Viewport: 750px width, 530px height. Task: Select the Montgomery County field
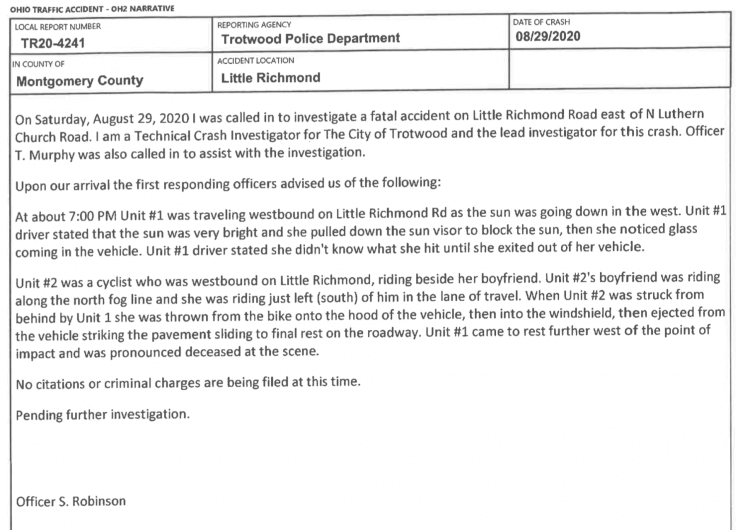(111, 73)
